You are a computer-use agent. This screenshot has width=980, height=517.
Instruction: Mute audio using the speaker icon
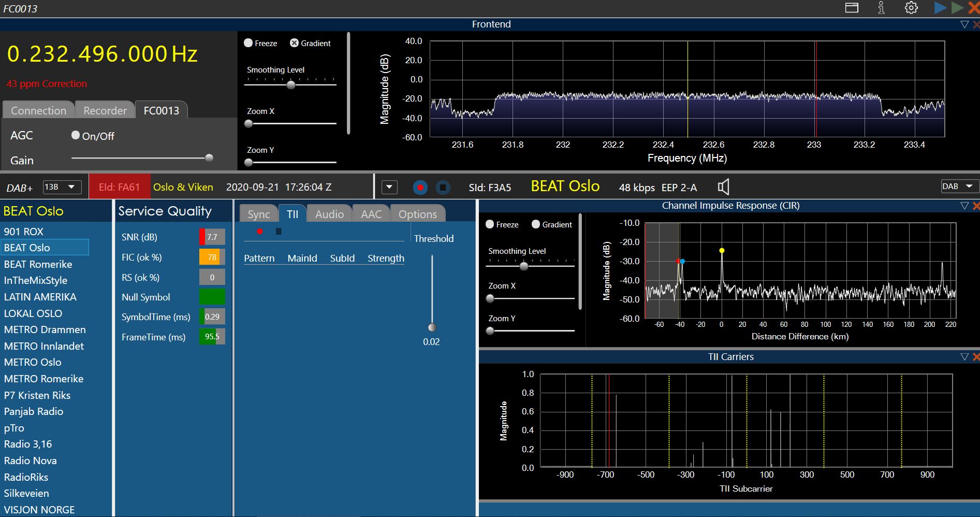(723, 187)
